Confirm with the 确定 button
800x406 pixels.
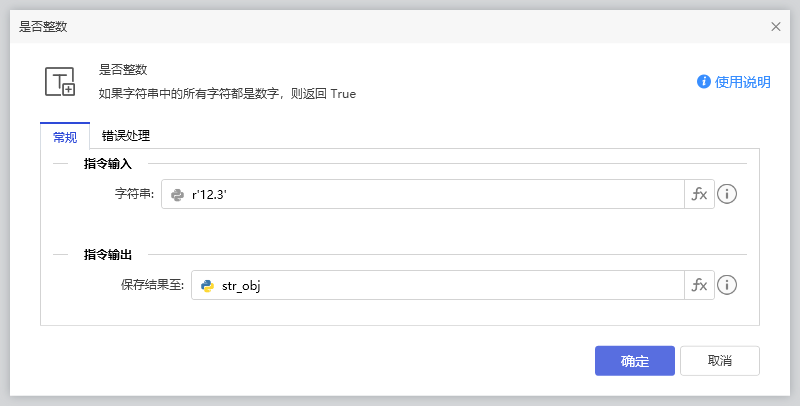(x=634, y=361)
